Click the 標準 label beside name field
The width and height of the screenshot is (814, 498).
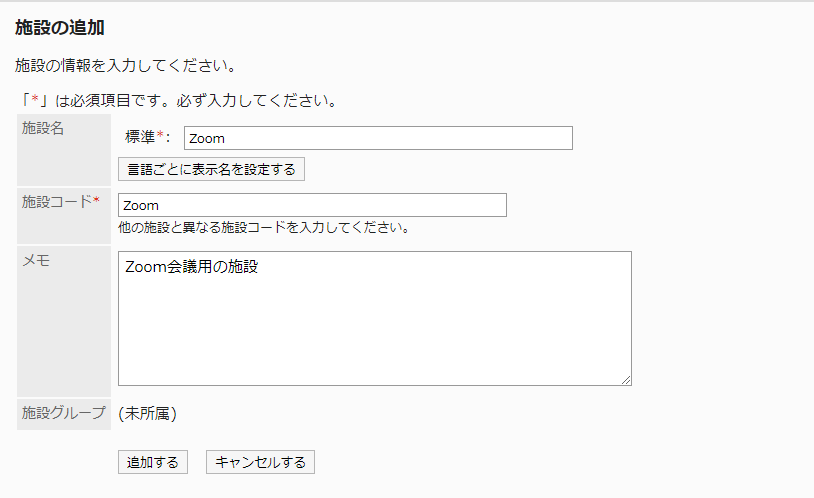pyautogui.click(x=139, y=137)
